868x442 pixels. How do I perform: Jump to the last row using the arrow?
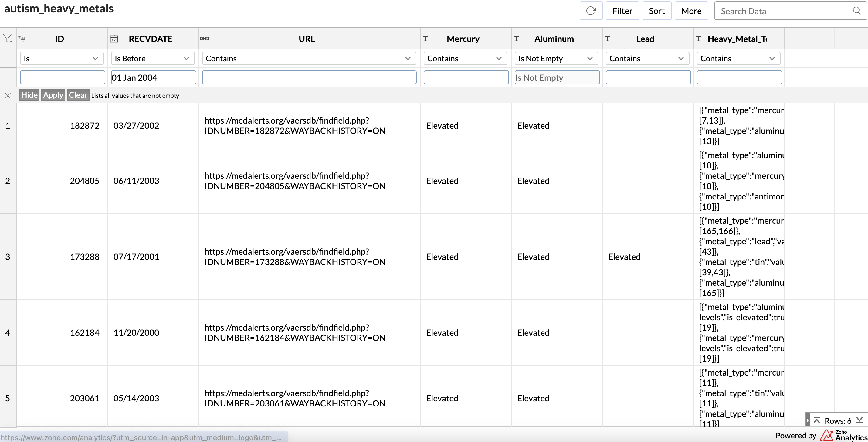pyautogui.click(x=860, y=420)
